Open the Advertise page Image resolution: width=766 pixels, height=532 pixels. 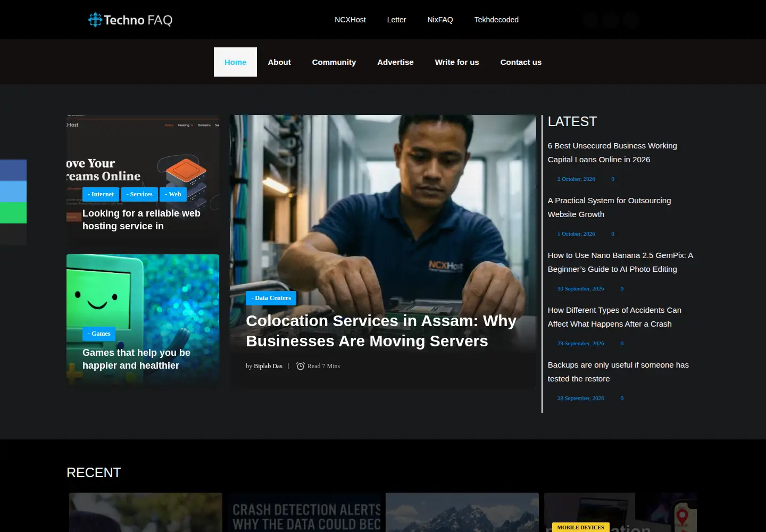point(395,62)
